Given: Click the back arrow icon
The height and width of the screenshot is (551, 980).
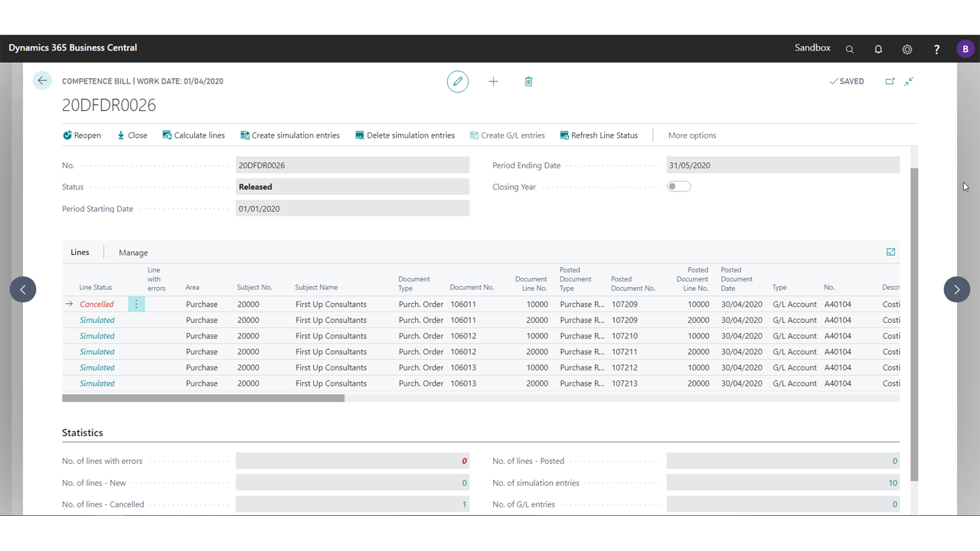Looking at the screenshot, I should point(42,80).
